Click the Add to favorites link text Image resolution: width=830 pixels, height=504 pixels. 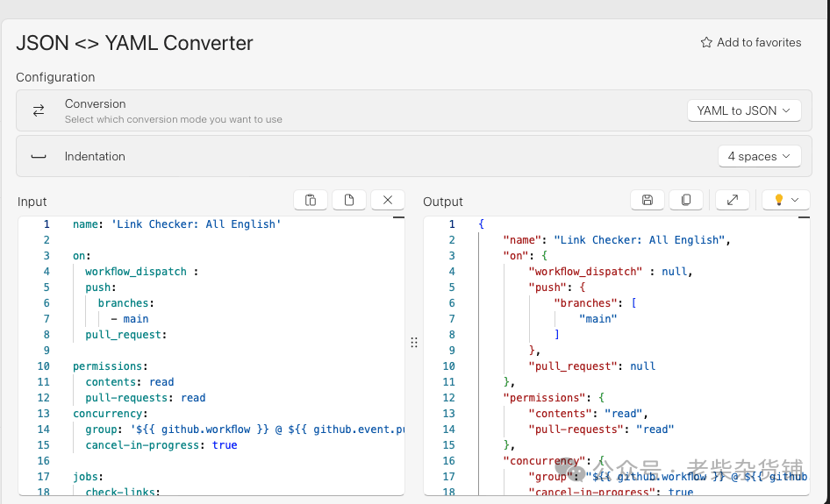coord(759,42)
